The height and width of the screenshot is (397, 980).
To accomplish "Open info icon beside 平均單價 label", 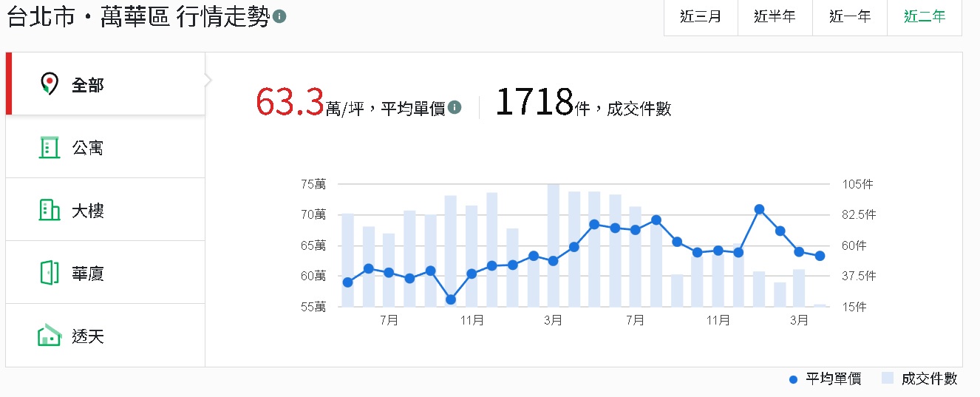I will 455,108.
